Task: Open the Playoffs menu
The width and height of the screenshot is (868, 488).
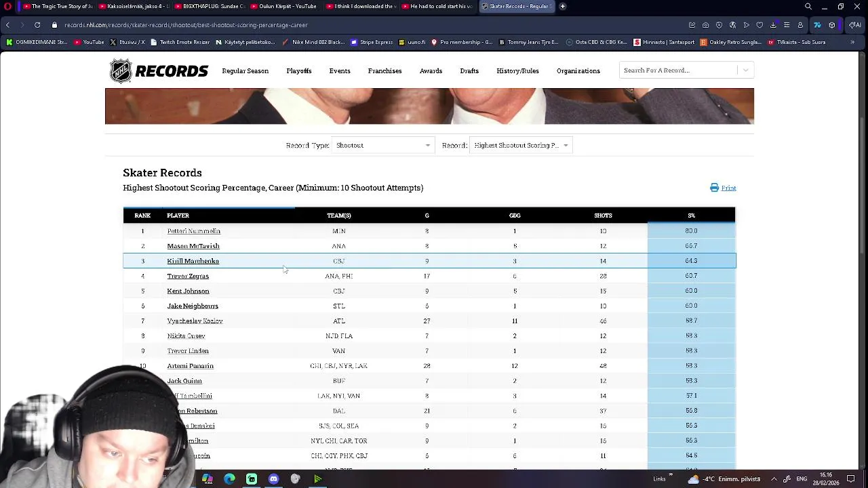Action: click(299, 70)
